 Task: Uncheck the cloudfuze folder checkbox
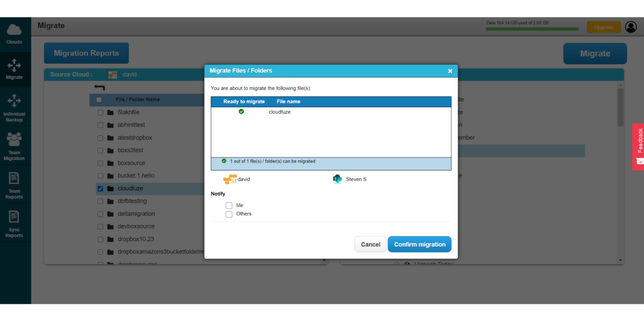pos(100,188)
